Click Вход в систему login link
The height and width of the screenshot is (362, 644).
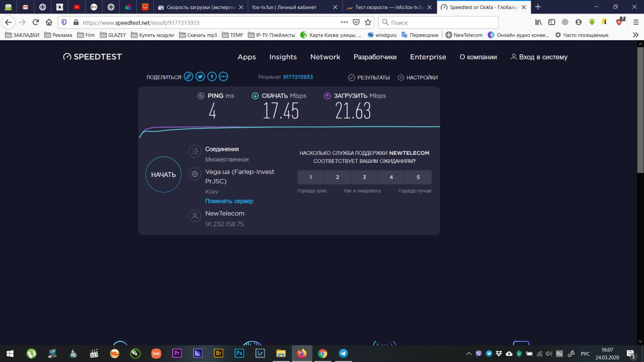539,57
